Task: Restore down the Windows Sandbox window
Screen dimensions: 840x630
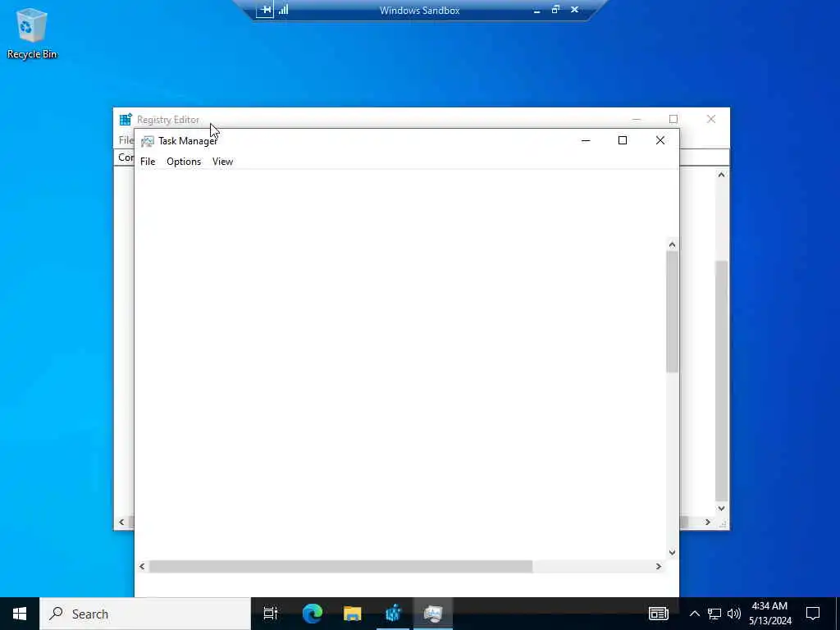Action: coord(555,9)
